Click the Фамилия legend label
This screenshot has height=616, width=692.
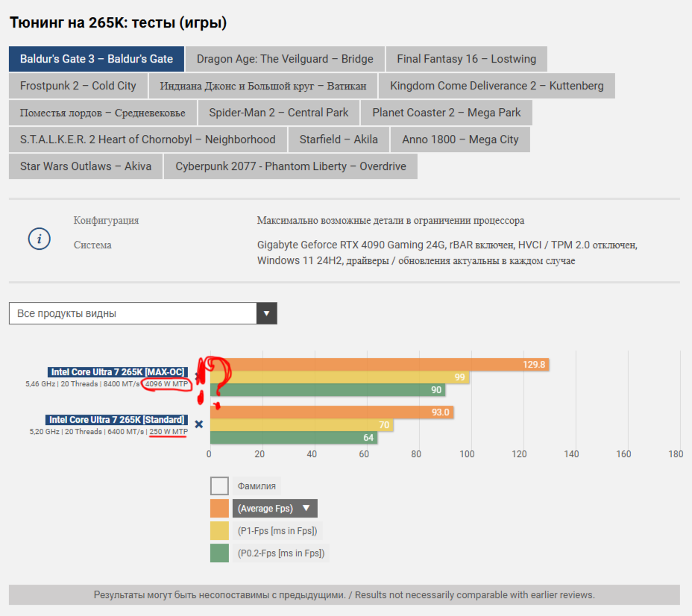click(x=257, y=485)
